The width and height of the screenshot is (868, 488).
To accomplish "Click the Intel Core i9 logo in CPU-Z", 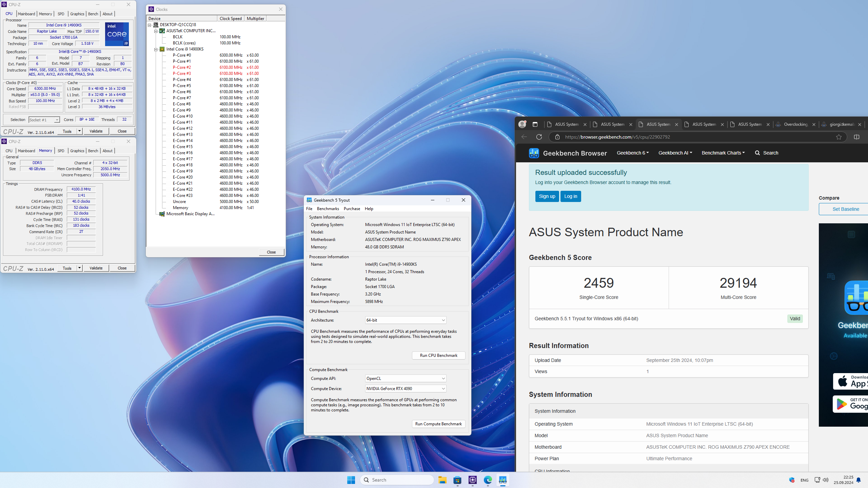I will point(117,34).
